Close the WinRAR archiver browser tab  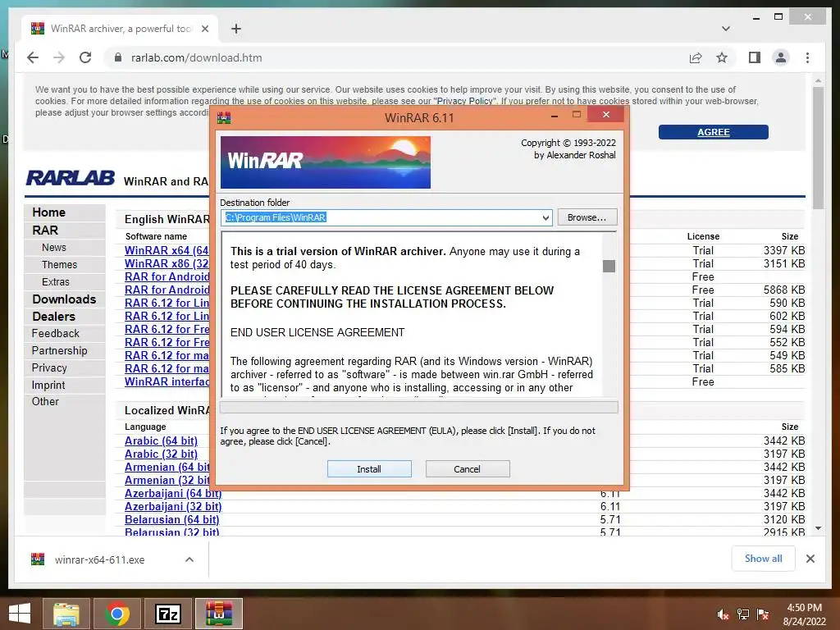tap(204, 29)
